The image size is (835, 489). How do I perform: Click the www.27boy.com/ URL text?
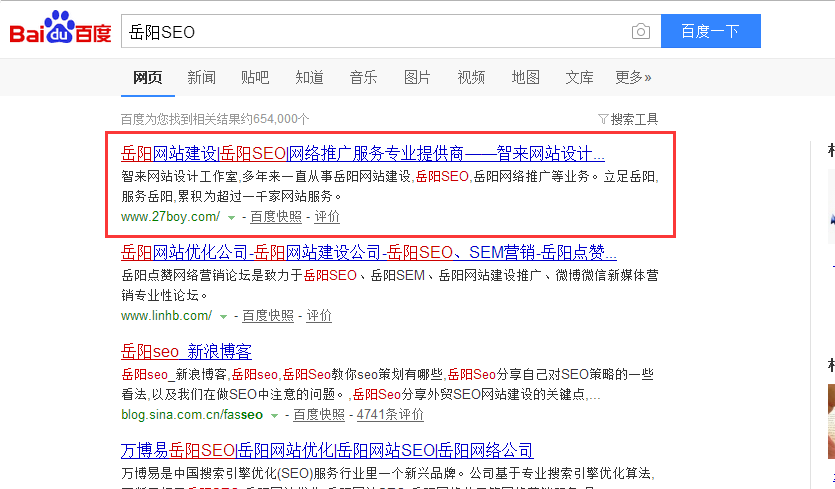click(x=170, y=217)
